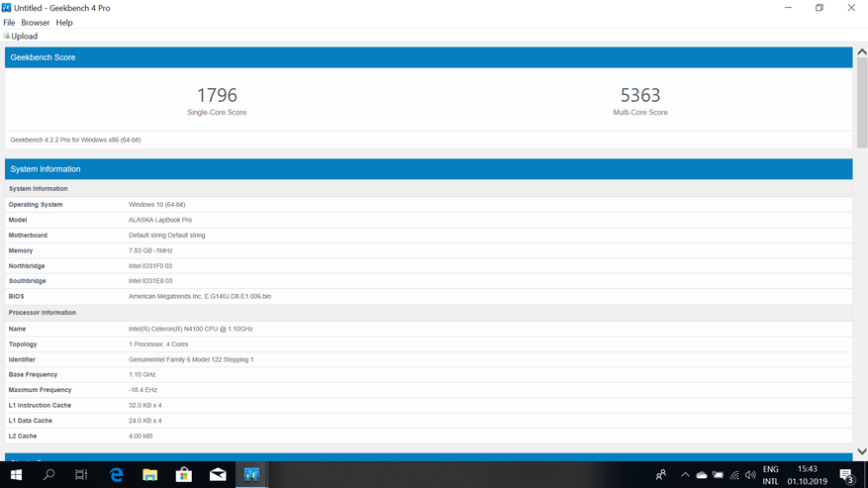The height and width of the screenshot is (488, 868).
Task: Open the clock showing 15:43
Action: tap(807, 475)
